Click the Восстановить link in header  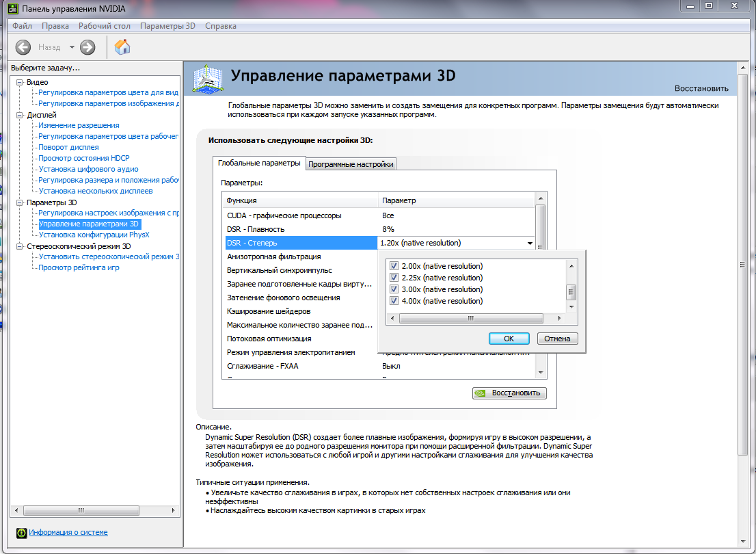pyautogui.click(x=701, y=88)
